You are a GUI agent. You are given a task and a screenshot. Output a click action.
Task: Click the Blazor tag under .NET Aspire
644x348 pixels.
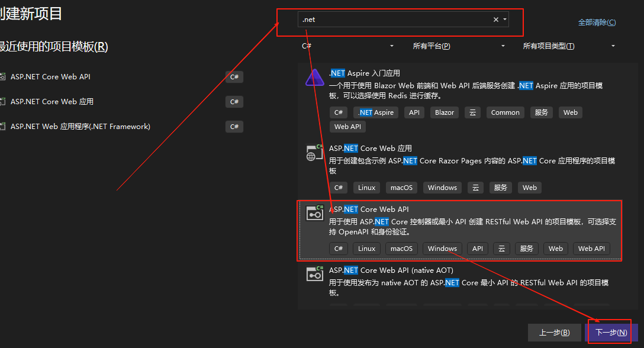[445, 112]
